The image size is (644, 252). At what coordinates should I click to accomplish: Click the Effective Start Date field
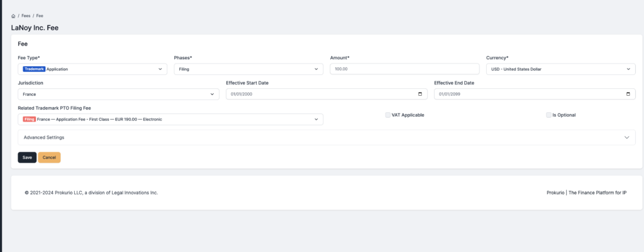click(326, 94)
